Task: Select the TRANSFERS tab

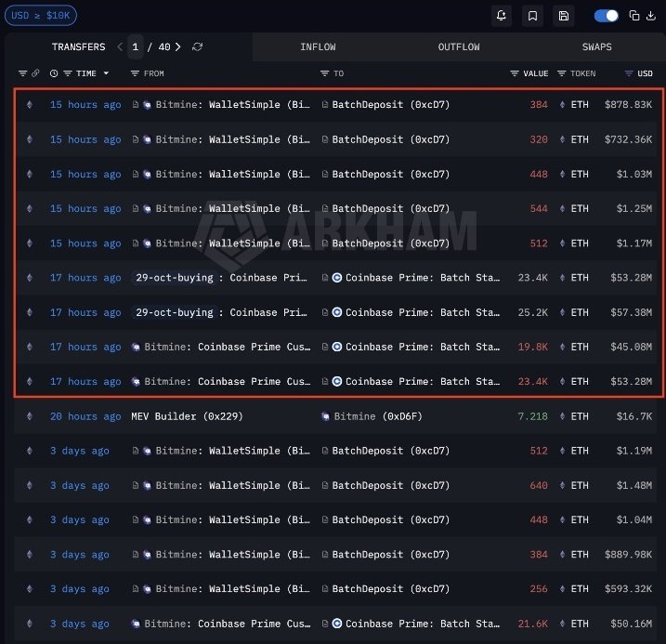Action: 79,46
